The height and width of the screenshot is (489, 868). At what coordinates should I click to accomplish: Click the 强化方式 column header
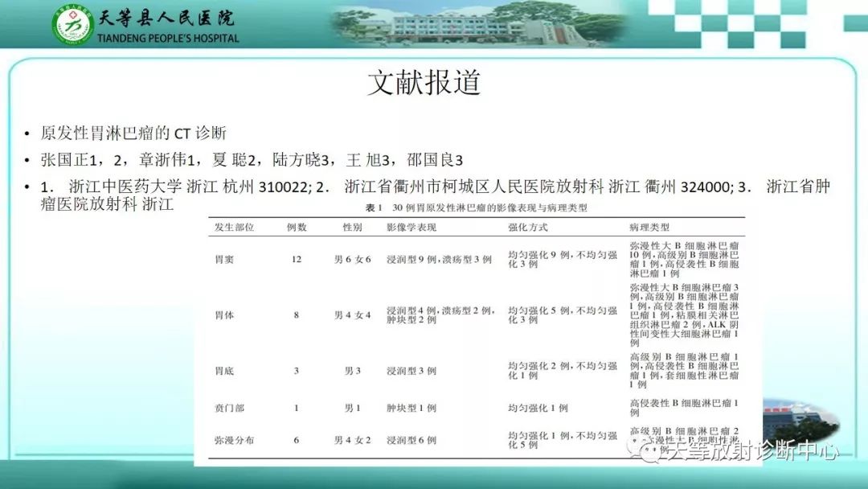(528, 227)
